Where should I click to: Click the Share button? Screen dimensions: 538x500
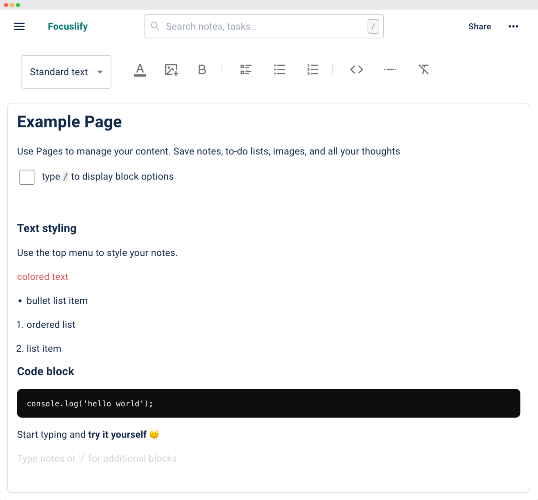[x=480, y=26]
